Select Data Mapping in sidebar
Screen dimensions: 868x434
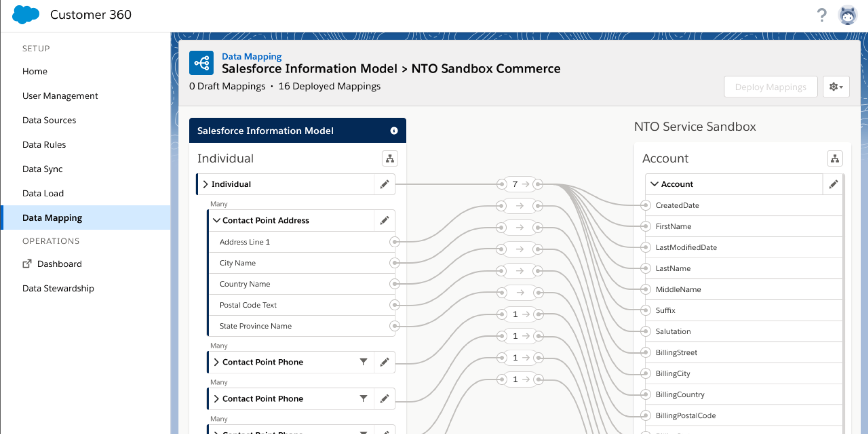tap(86, 218)
